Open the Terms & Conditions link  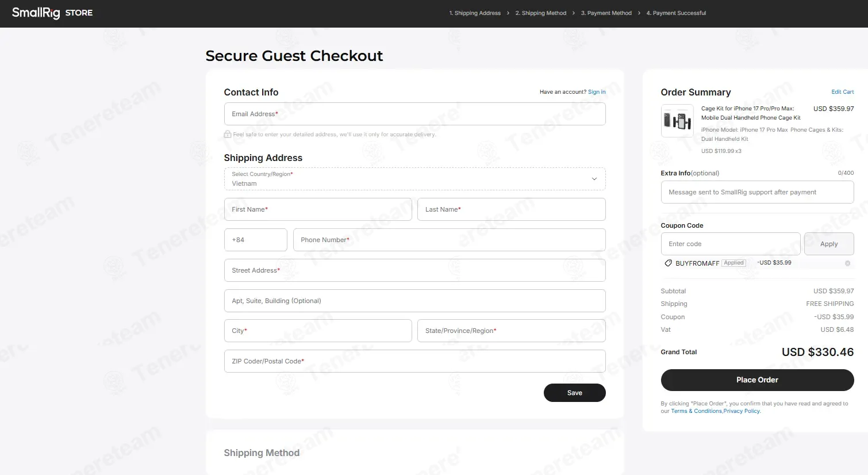696,411
